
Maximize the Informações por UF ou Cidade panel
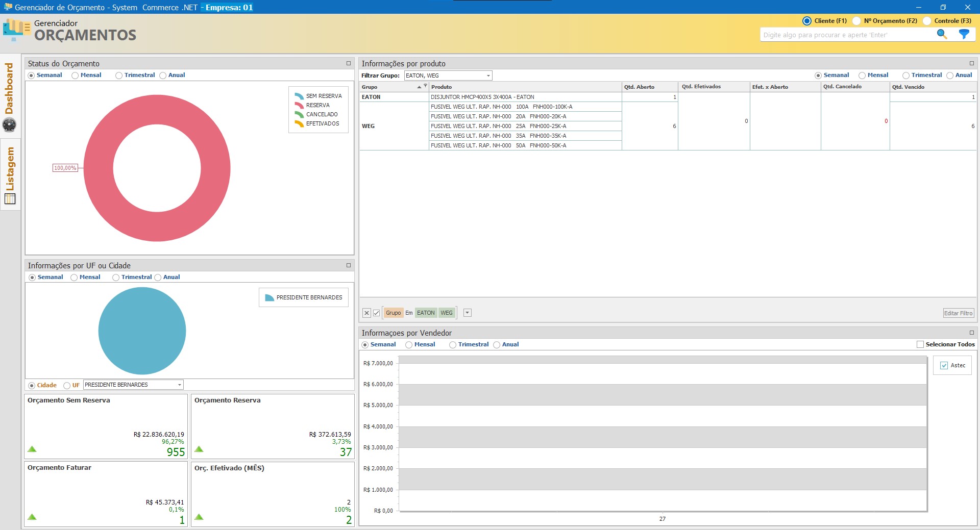click(x=349, y=265)
